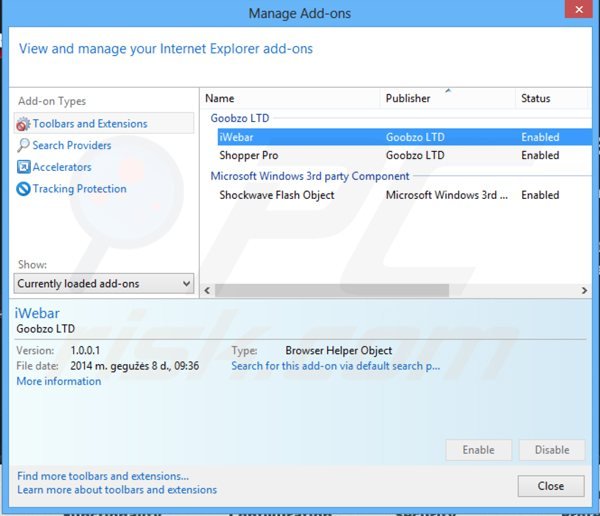Screen dimensions: 600x516
Task: Click Find more toolbars and extensions link
Action: (x=103, y=476)
